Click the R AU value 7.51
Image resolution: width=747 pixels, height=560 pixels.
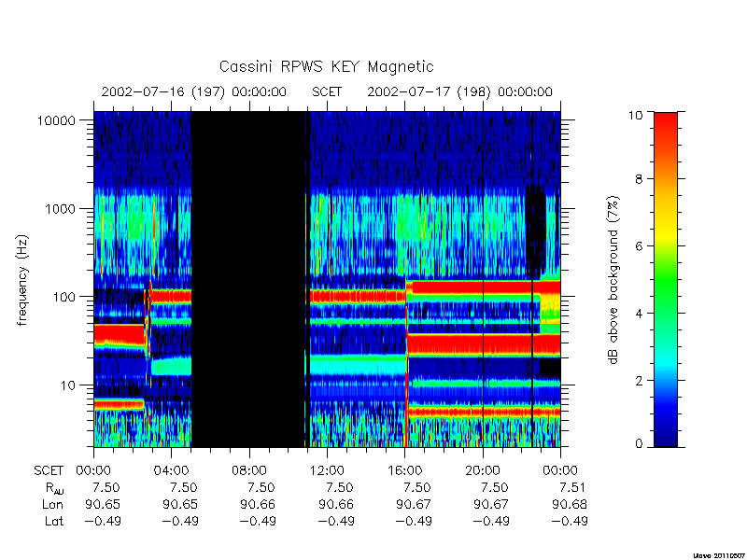coord(571,487)
